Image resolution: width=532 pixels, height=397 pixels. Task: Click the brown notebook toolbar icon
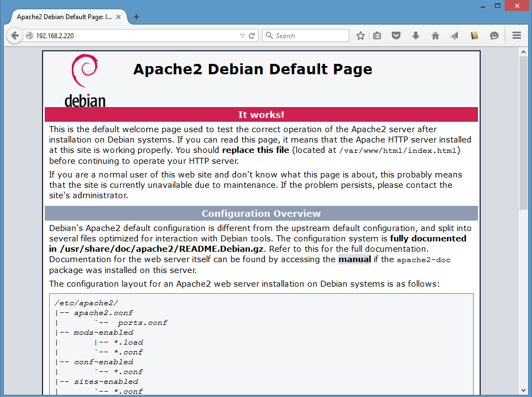pyautogui.click(x=474, y=35)
